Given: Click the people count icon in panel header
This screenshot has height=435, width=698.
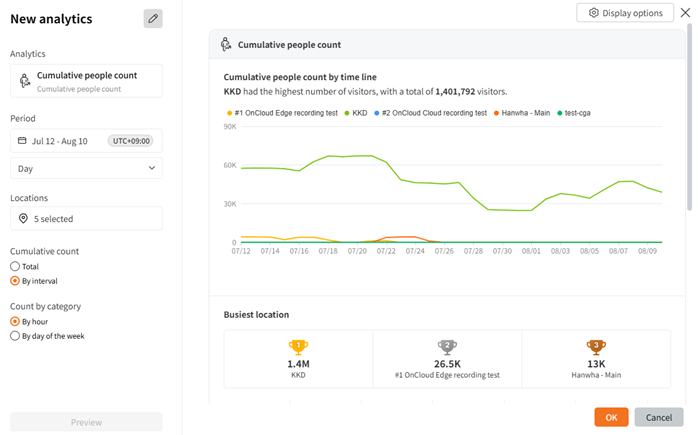Looking at the screenshot, I should 227,44.
